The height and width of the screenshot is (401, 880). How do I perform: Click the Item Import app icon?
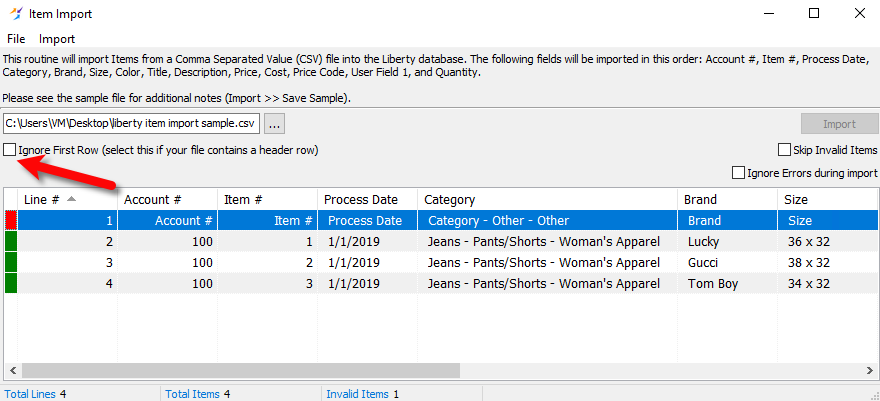[x=16, y=13]
